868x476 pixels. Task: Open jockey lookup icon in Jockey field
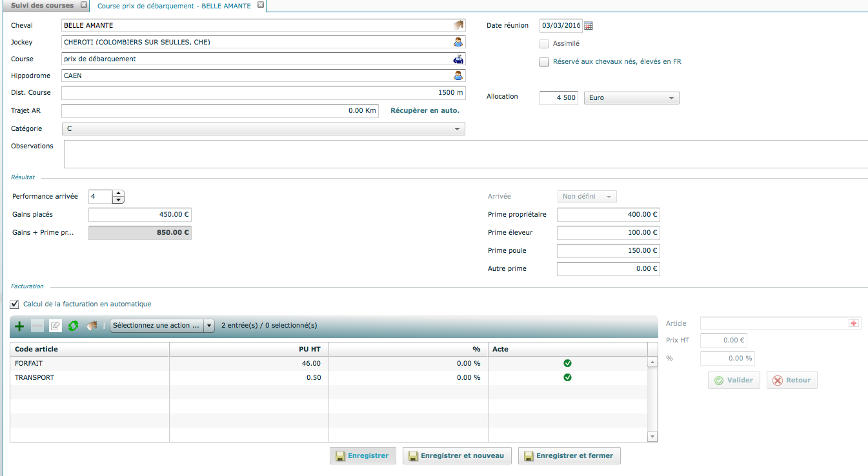458,42
